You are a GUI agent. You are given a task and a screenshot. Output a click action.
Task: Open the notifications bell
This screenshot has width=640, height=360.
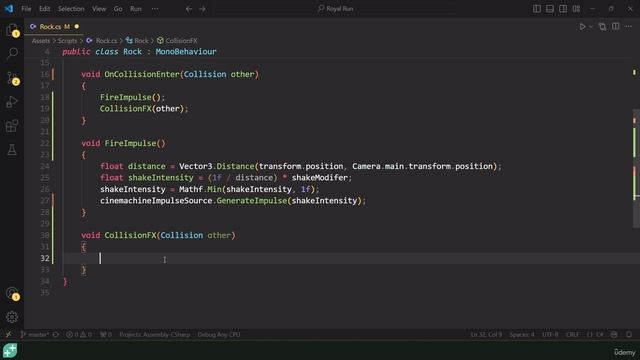(629, 335)
